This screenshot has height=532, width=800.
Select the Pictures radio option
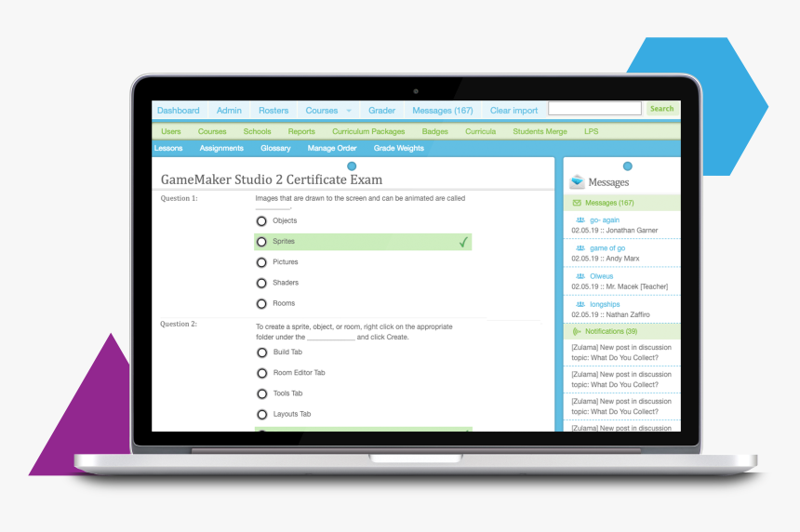click(x=261, y=262)
